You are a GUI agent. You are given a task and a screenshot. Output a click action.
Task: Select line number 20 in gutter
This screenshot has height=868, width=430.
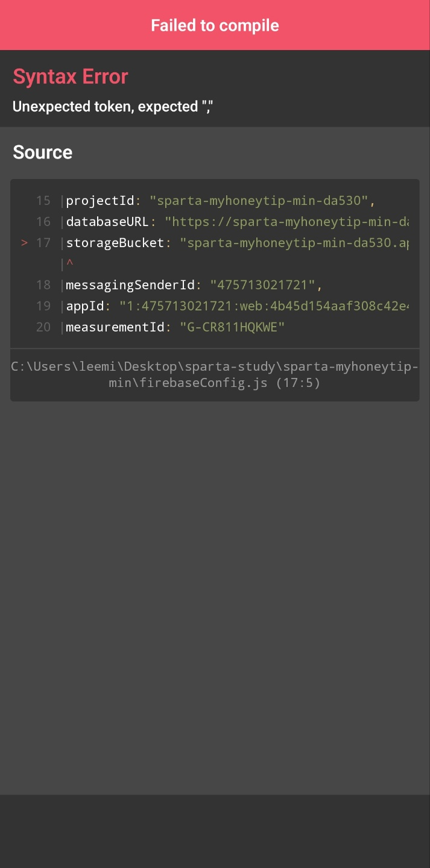pyautogui.click(x=43, y=327)
